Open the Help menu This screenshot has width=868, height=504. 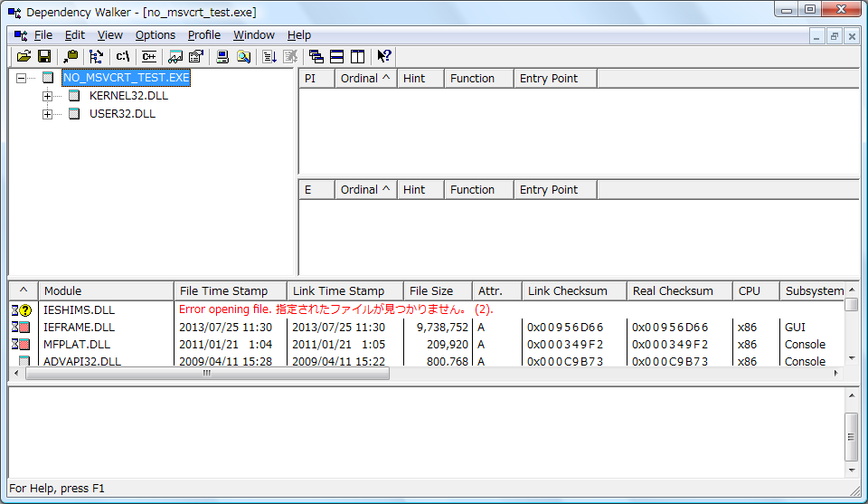(x=299, y=35)
